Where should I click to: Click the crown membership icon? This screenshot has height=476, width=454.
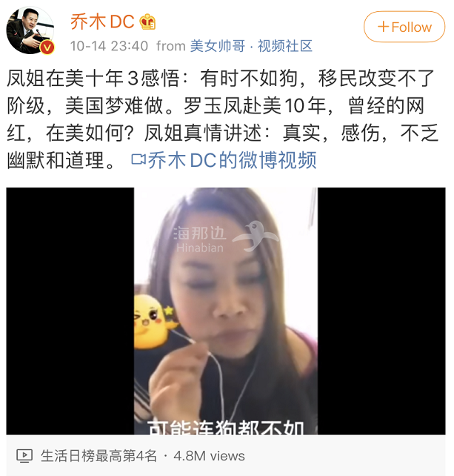tap(147, 22)
